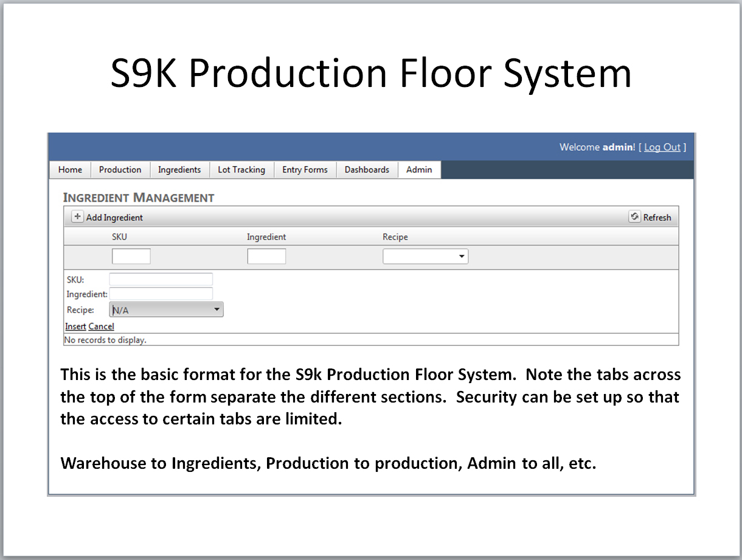Click the Insert link
The width and height of the screenshot is (742, 560).
[x=75, y=327]
